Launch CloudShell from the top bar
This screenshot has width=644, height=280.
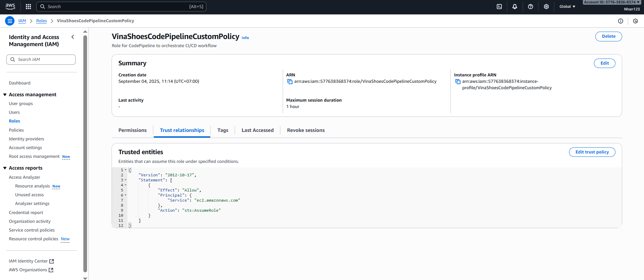pyautogui.click(x=499, y=6)
